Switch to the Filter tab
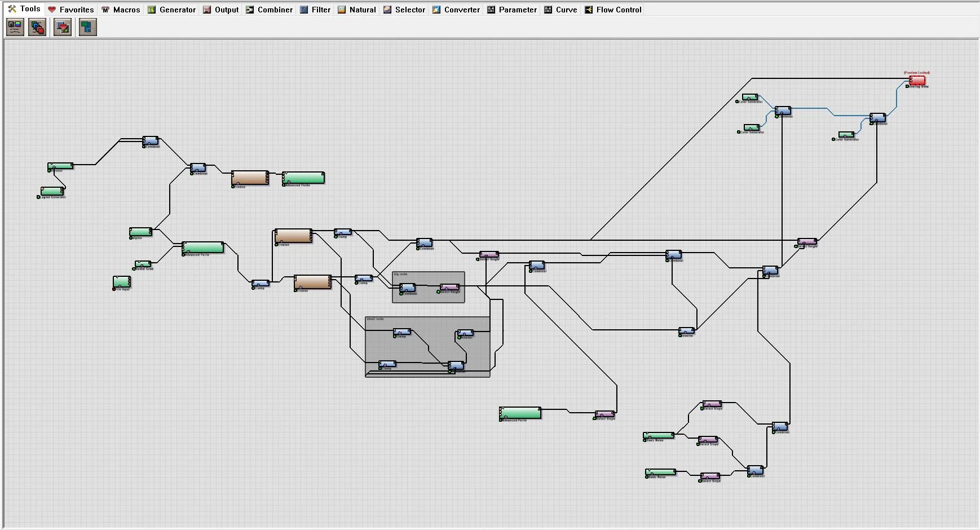980x530 pixels. tap(315, 10)
